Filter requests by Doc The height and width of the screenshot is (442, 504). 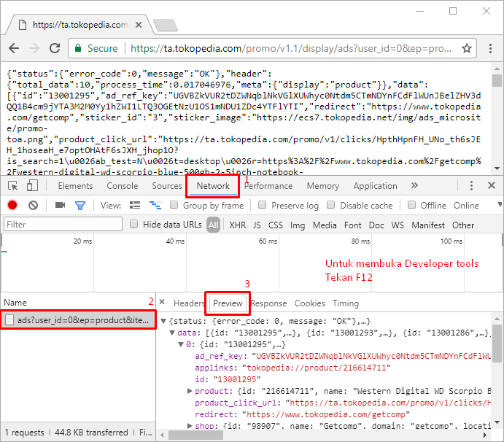point(376,225)
